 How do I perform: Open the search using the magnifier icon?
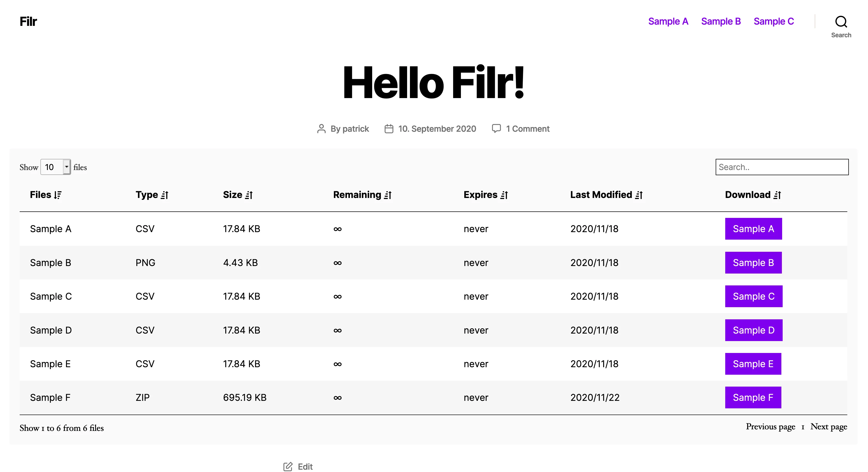tap(841, 21)
